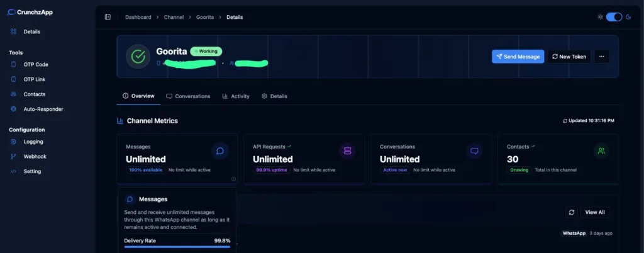Click the Logging icon

tap(14, 142)
